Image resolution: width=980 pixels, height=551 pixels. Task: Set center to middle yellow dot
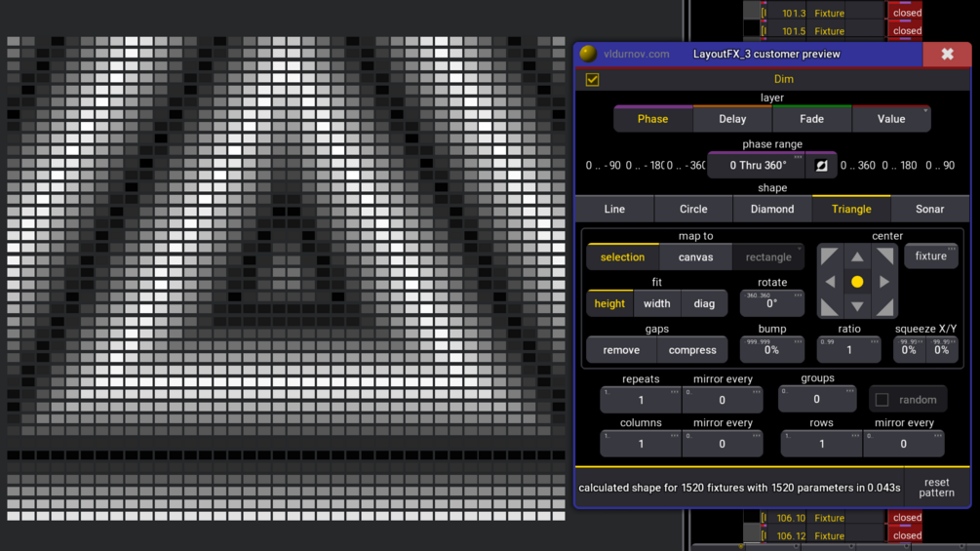(x=857, y=282)
